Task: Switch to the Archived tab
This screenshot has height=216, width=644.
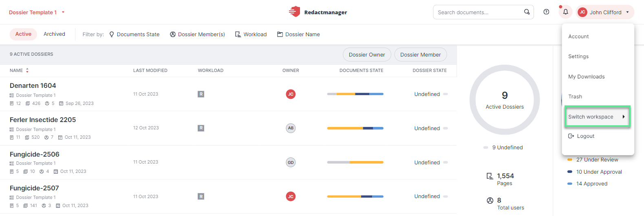Action: [x=54, y=34]
